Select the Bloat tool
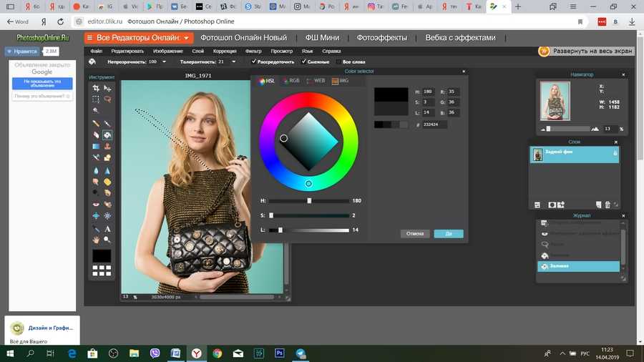The image size is (644, 362). (x=96, y=215)
